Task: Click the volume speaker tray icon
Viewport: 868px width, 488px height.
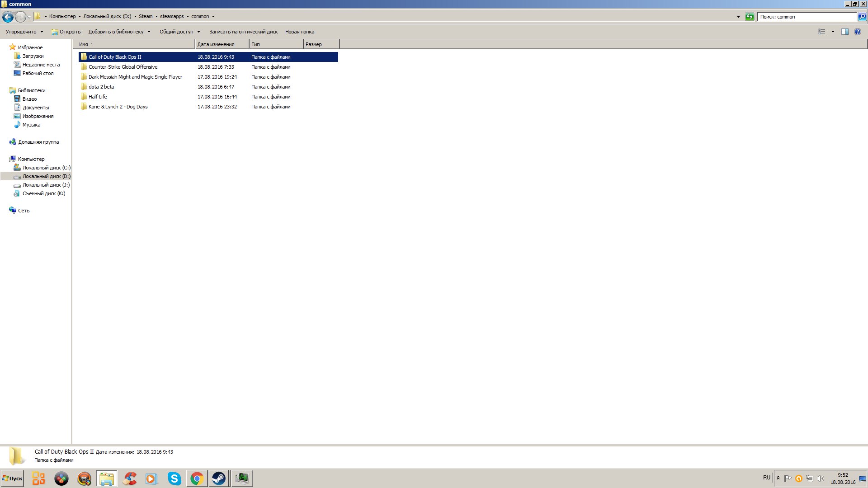Action: [821, 479]
